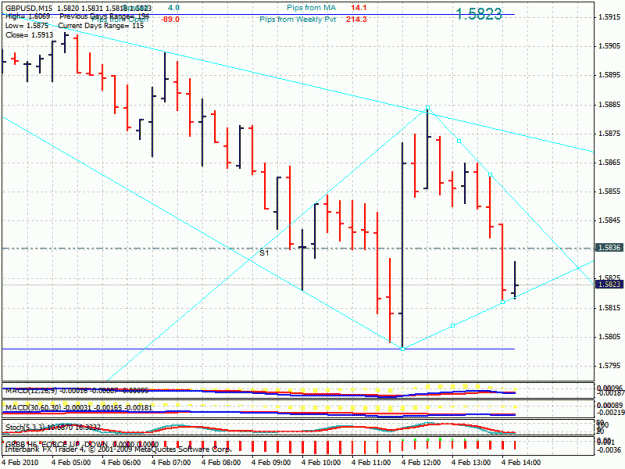Select the 'Pips from Weekly Pvt' label

298,19
